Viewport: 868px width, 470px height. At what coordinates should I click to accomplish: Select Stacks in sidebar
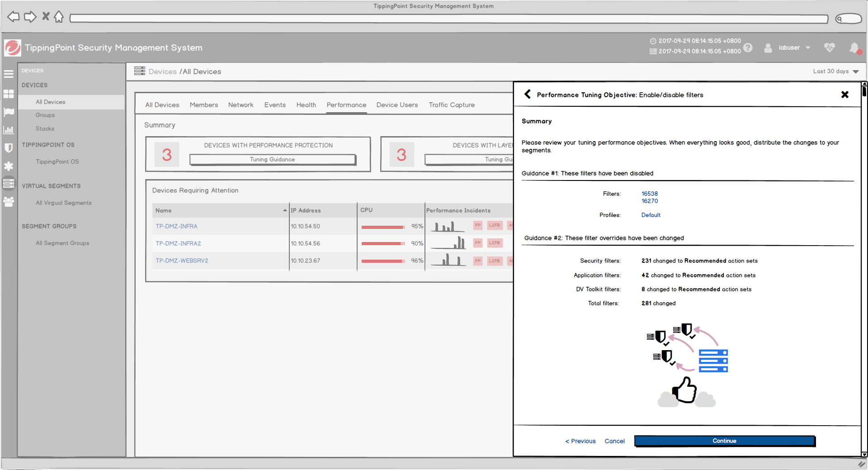click(x=45, y=128)
